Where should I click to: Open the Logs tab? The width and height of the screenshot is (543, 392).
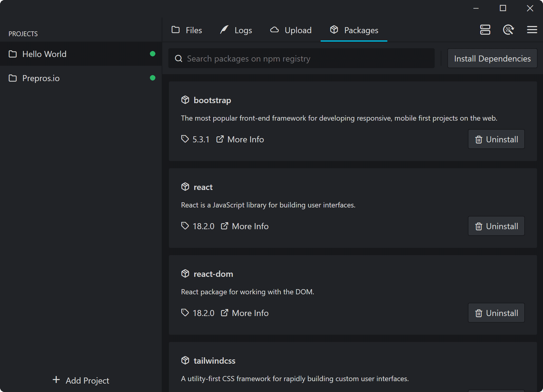pos(236,30)
